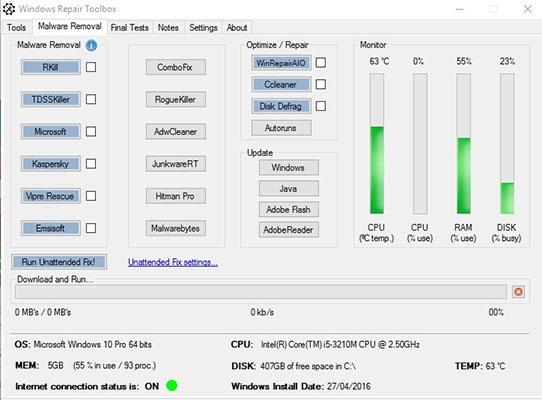Click the Autoruns button
The image size is (542, 400).
pos(281,128)
